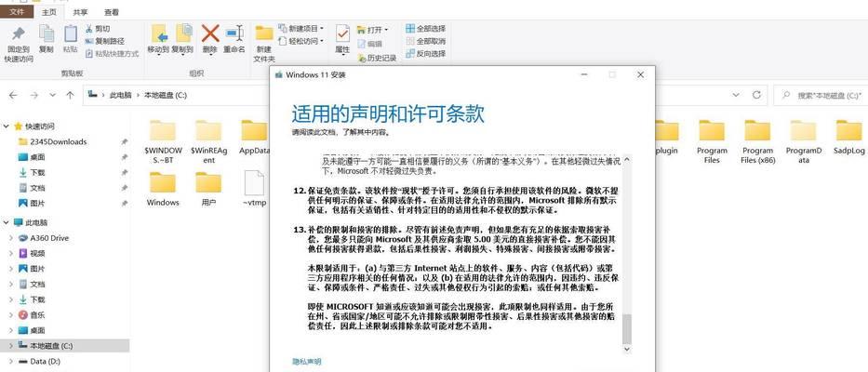Image resolution: width=868 pixels, height=372 pixels.
Task: Select the $WinREAgent folder
Action: (x=208, y=142)
